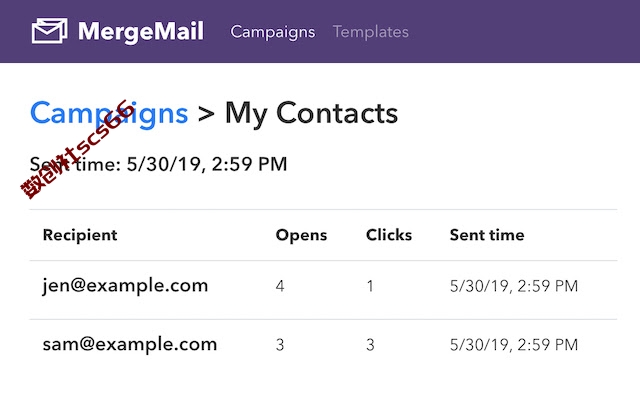The image size is (640, 400).
Task: Click the MergeMail brand name
Action: pos(141,31)
